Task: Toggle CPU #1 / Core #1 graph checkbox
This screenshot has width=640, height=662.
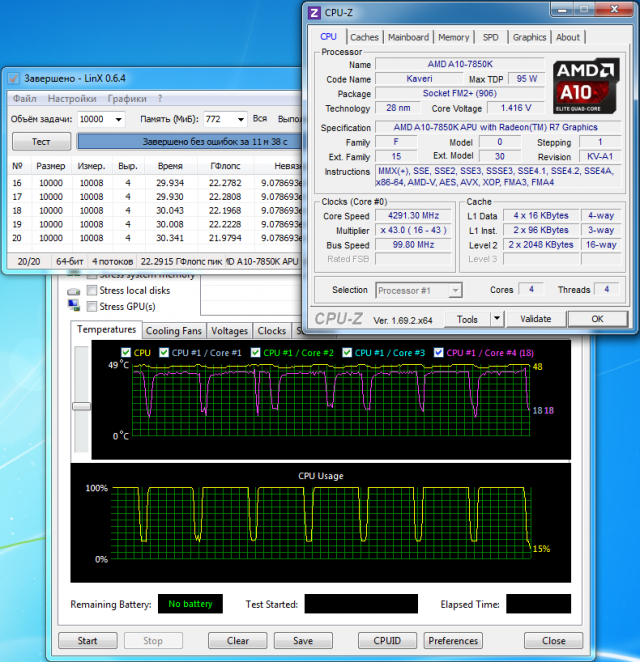Action: (164, 353)
